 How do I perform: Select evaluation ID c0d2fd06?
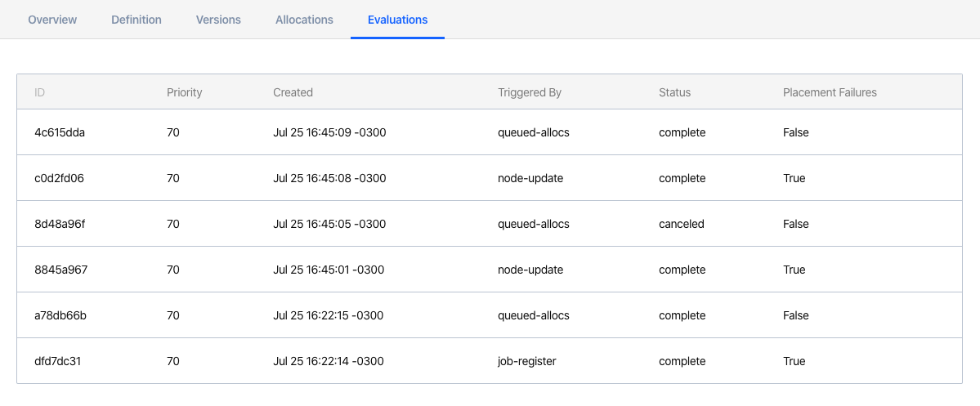60,178
